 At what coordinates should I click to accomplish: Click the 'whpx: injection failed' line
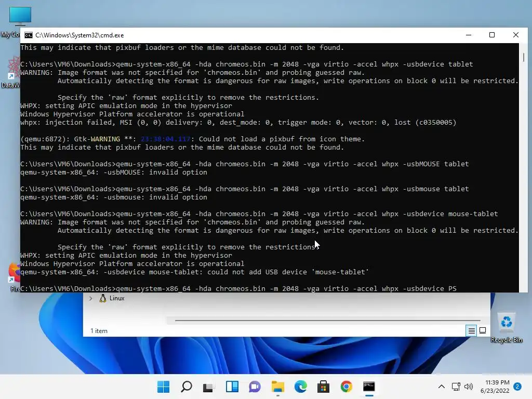238,123
